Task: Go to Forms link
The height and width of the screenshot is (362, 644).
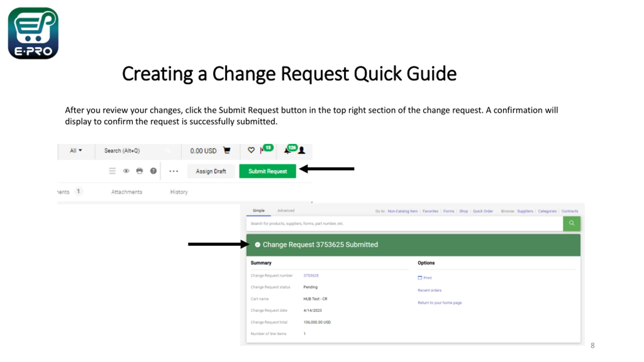Action: (x=449, y=211)
